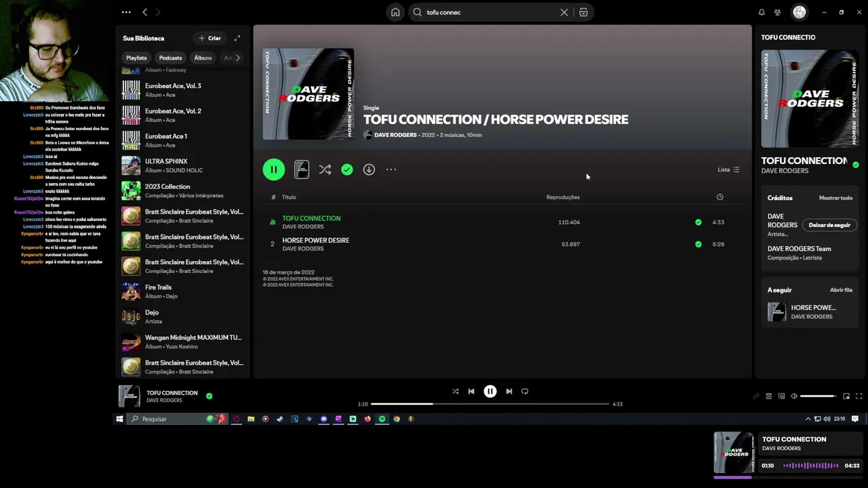Show more library filters with chevron
This screenshot has height=488, width=868.
[x=237, y=58]
